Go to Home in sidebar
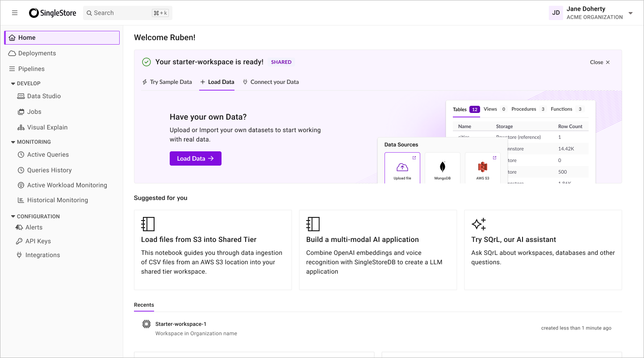This screenshot has height=358, width=644. [62, 38]
